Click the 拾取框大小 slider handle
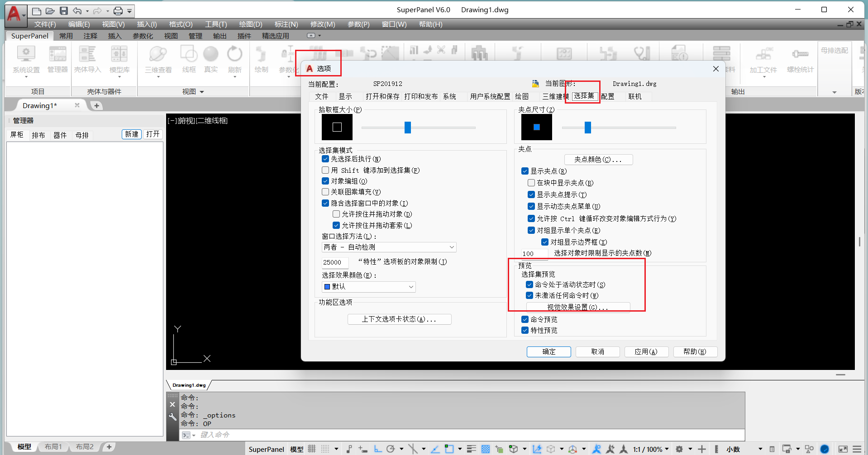 (x=408, y=128)
